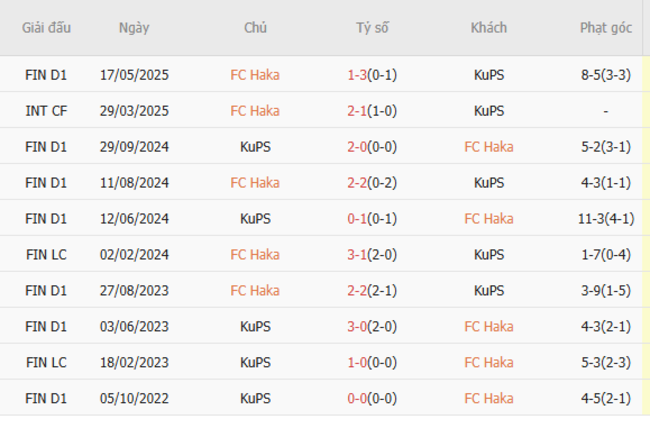Click the "Ngày" date column header
This screenshot has width=650, height=428.
coord(134,28)
